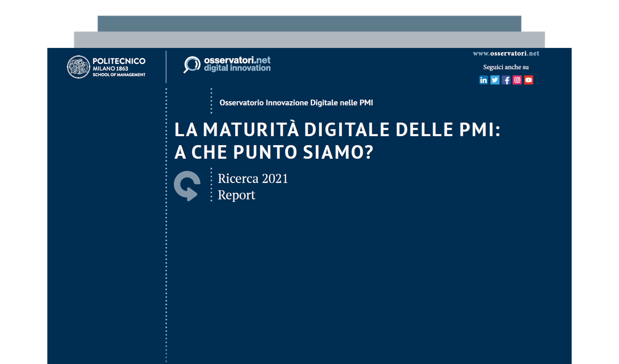Click the Osservatorio Innovazione Digitale nelle PMI heading

point(296,103)
